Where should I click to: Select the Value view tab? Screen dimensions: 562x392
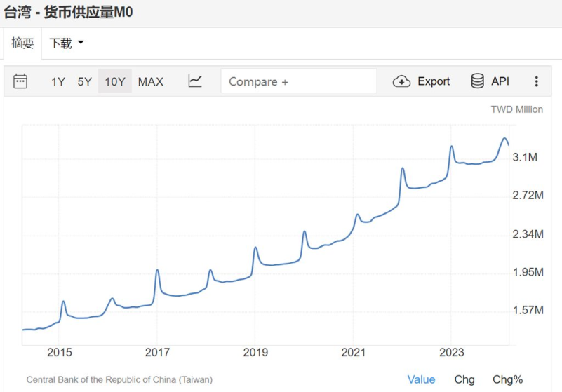click(x=421, y=379)
